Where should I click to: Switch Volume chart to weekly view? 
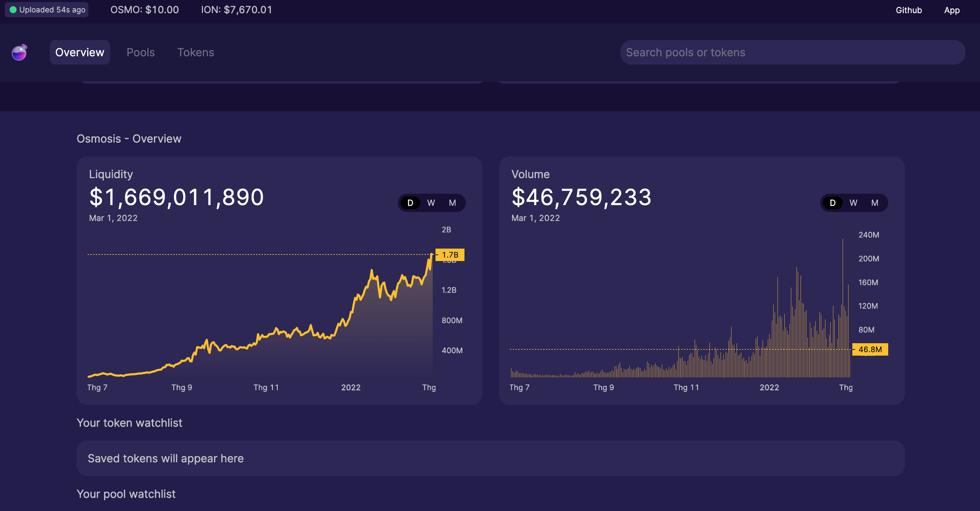coord(853,203)
